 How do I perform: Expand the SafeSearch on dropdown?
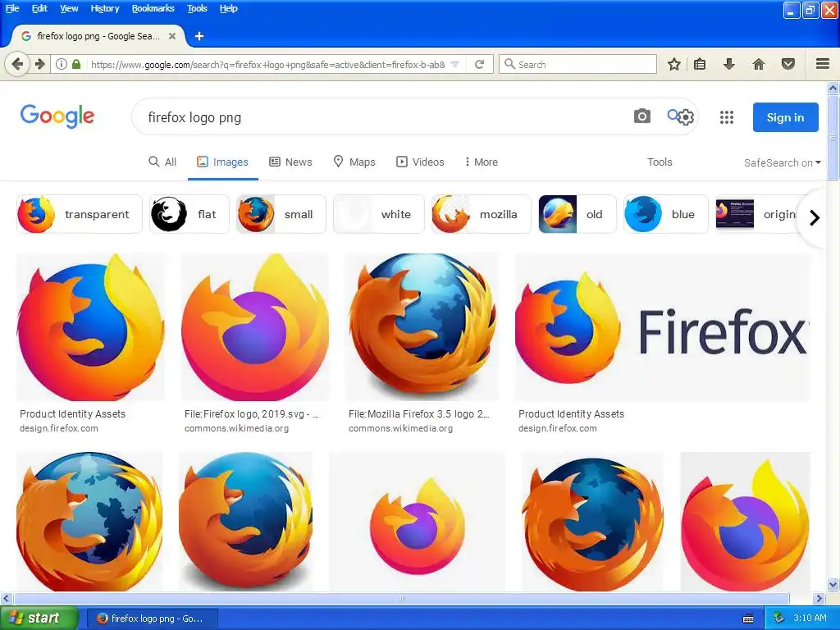pos(782,163)
